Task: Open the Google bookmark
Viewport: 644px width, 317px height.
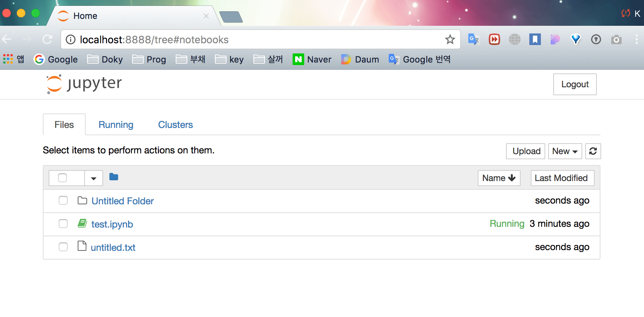Action: pos(56,59)
